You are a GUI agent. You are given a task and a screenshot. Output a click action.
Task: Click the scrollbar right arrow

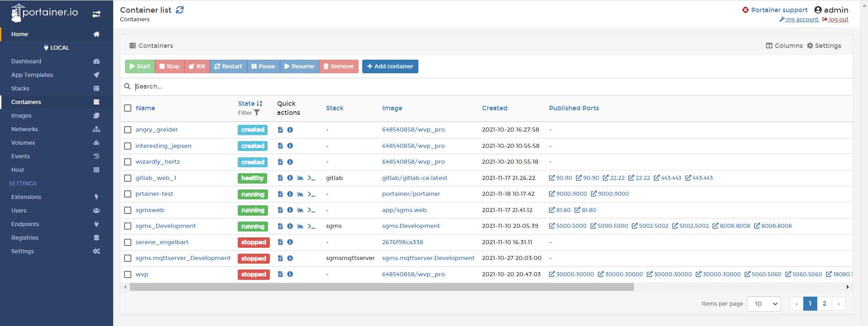click(x=848, y=287)
